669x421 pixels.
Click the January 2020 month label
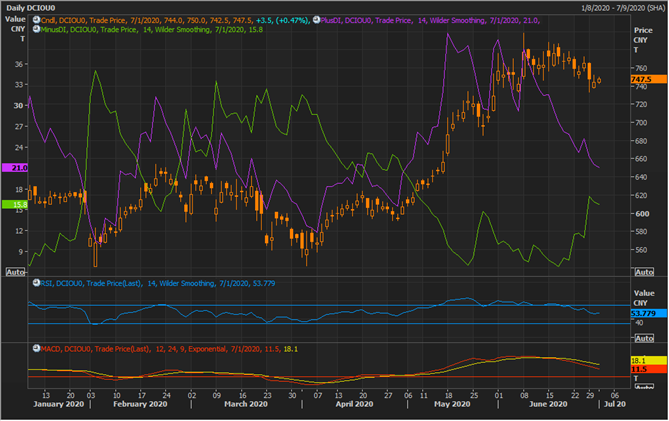(x=58, y=404)
